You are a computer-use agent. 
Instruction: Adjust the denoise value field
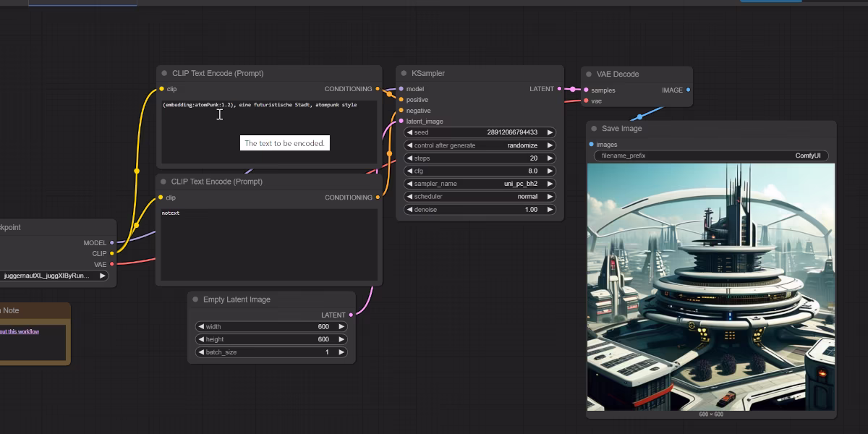480,210
